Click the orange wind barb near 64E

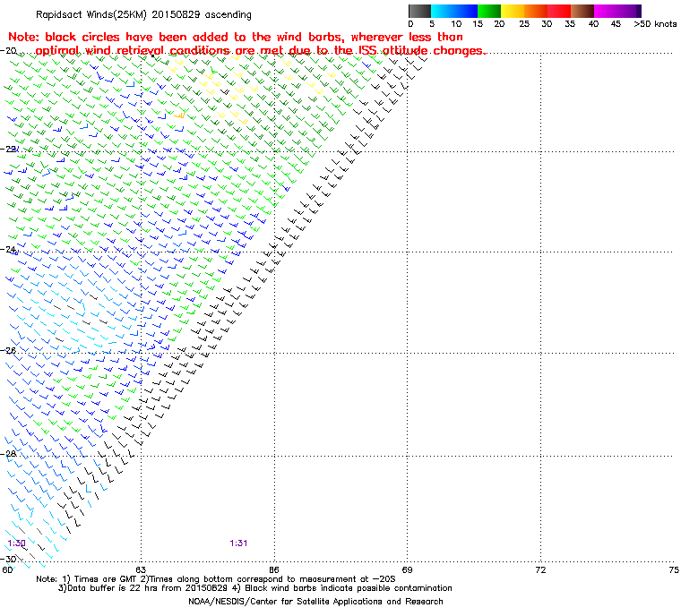point(179,115)
